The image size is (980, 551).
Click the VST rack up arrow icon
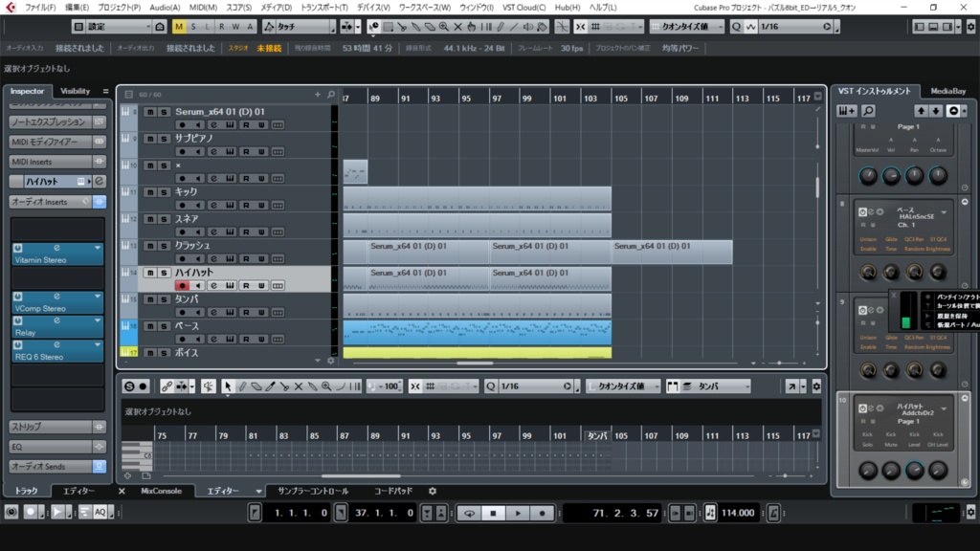[921, 111]
